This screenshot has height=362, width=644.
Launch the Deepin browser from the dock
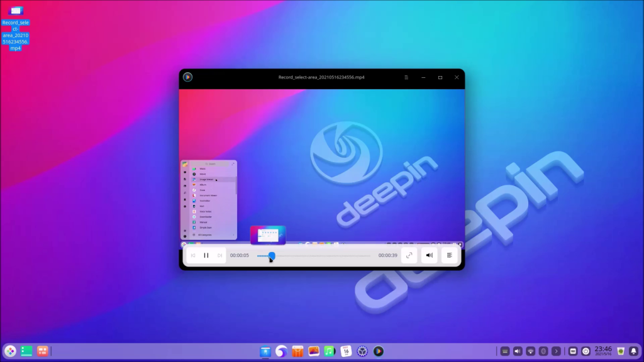point(281,351)
